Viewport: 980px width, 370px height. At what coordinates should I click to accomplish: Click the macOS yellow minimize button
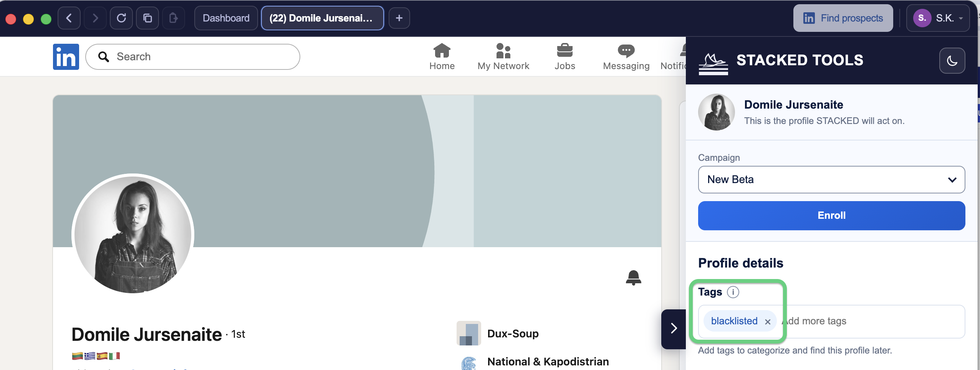[28, 19]
